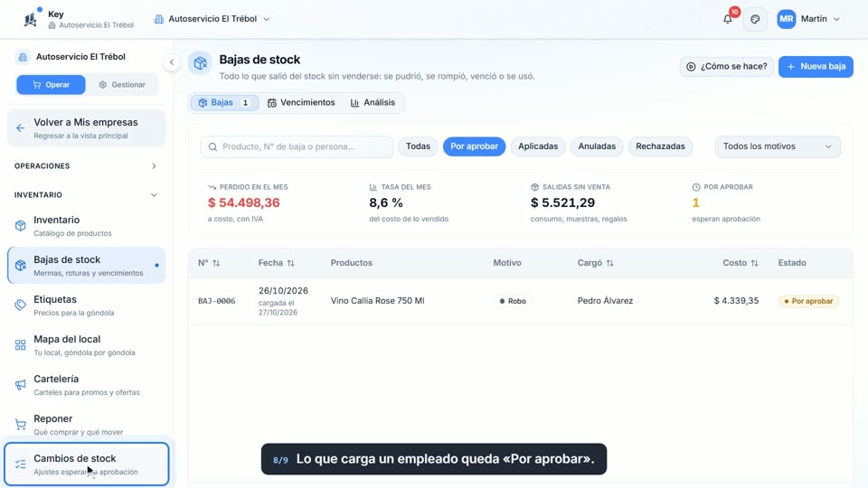Open the Bajas tab
Screen dimensions: 868x488
[x=224, y=103]
